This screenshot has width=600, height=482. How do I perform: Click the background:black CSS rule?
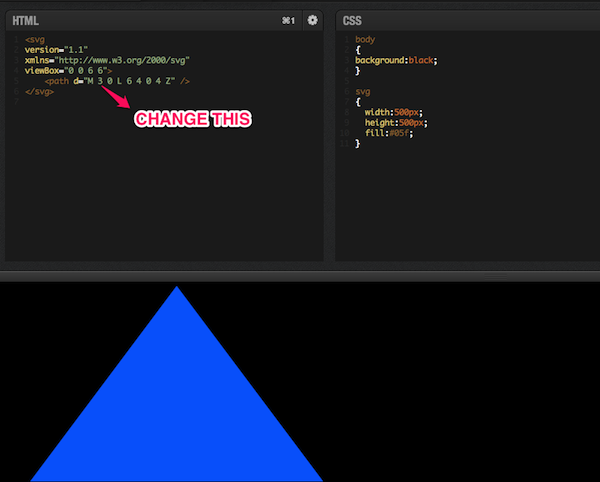point(396,60)
